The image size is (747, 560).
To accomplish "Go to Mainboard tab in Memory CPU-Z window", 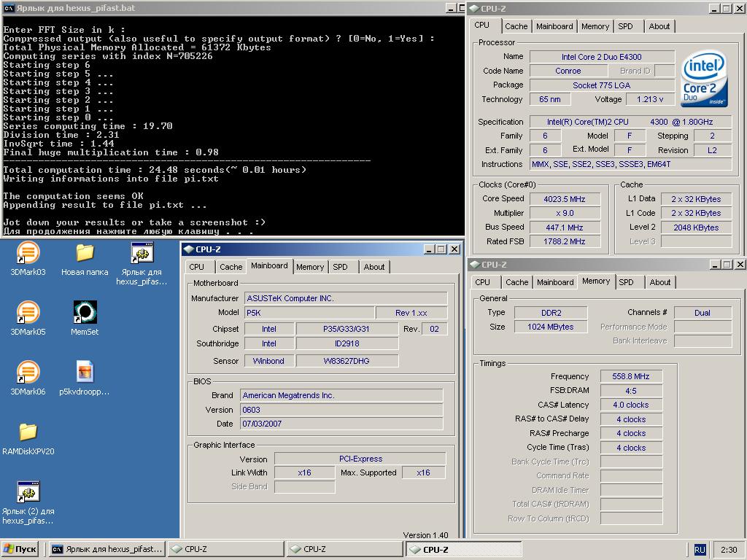I will 555,282.
